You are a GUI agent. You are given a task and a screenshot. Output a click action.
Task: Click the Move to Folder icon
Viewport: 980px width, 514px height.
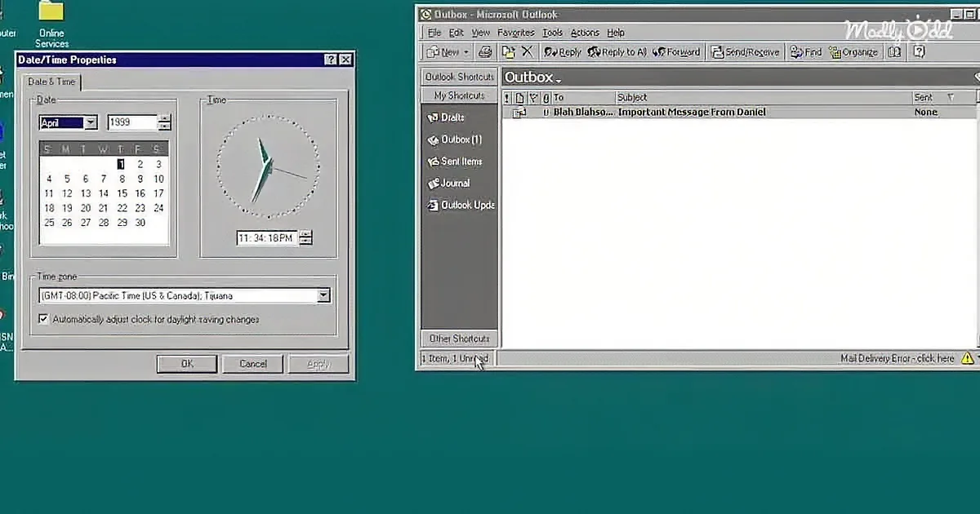508,51
